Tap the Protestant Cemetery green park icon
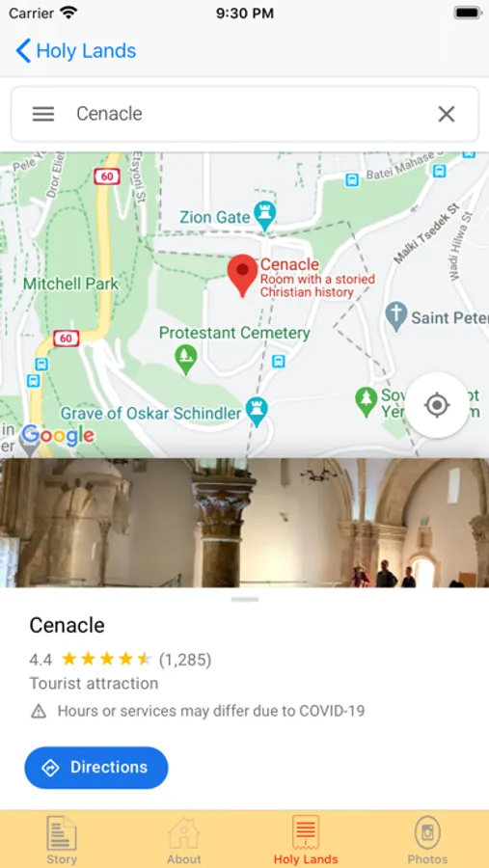Image resolution: width=489 pixels, height=868 pixels. [186, 360]
